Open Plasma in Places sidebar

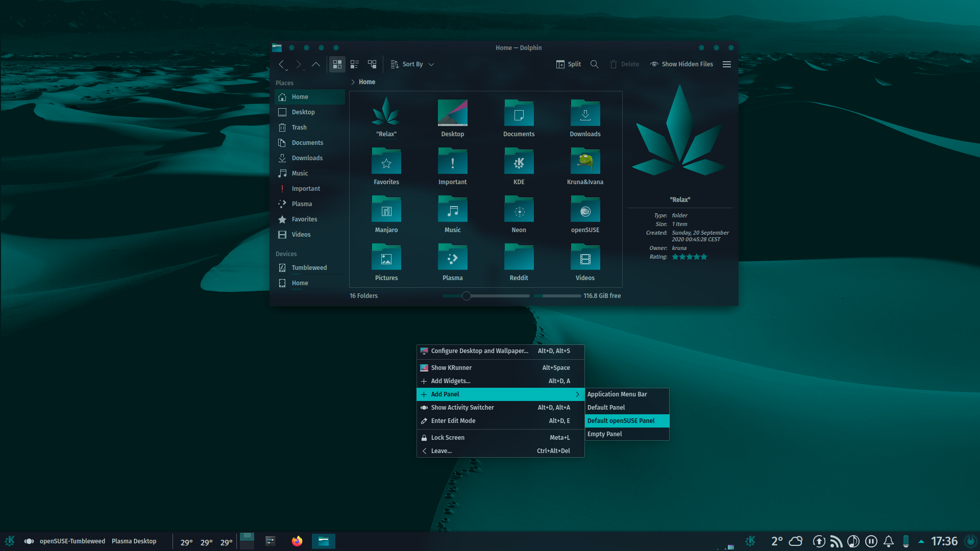click(310, 204)
